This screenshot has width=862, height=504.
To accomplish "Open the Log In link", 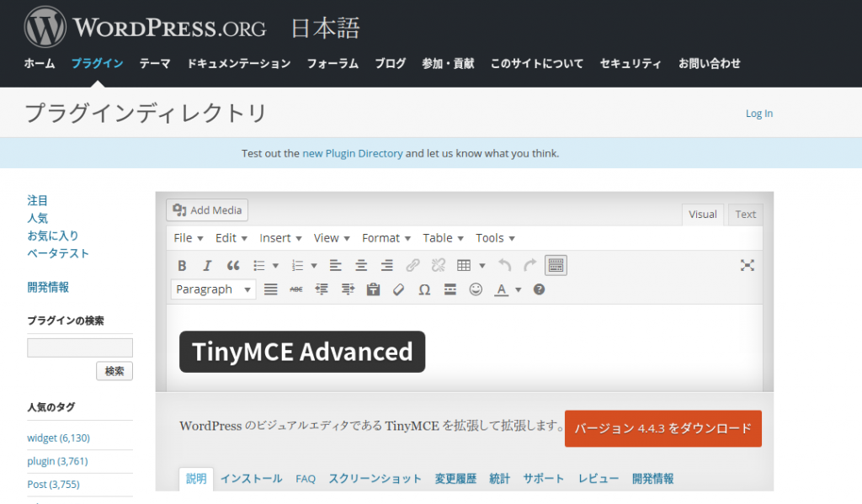I will point(758,114).
